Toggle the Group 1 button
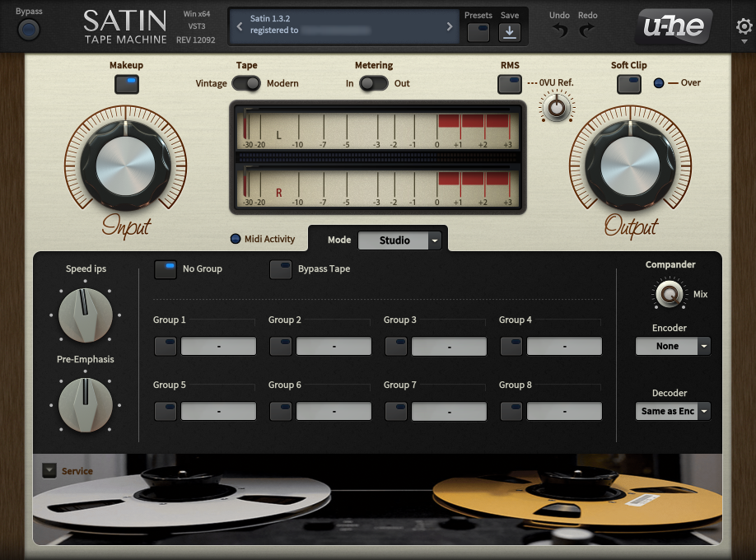Image resolution: width=756 pixels, height=560 pixels. tap(166, 347)
